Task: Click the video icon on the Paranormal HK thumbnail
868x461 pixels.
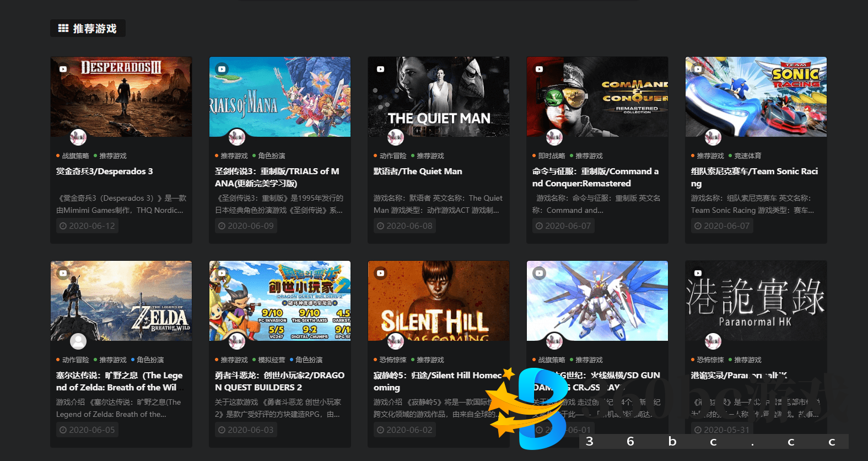Action: (698, 273)
